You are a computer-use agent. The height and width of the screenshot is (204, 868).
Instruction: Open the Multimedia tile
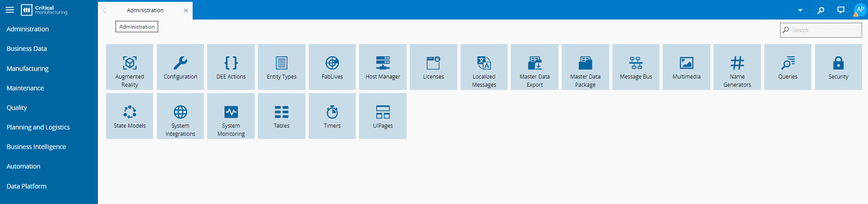tap(686, 67)
